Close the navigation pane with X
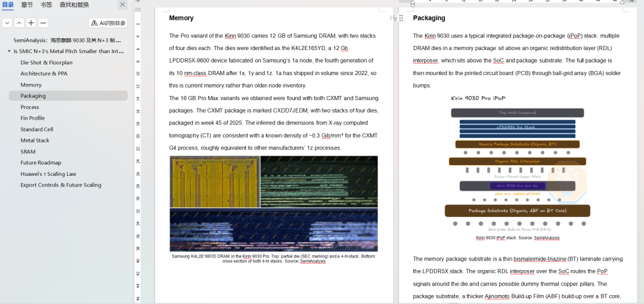 coord(122,5)
